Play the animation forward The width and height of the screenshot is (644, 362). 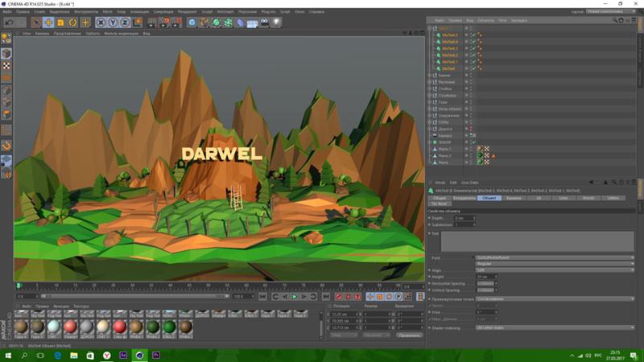click(295, 296)
